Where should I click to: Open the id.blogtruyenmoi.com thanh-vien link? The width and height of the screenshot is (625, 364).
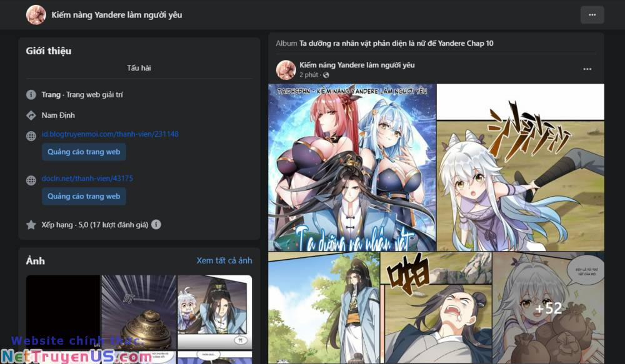pyautogui.click(x=110, y=134)
